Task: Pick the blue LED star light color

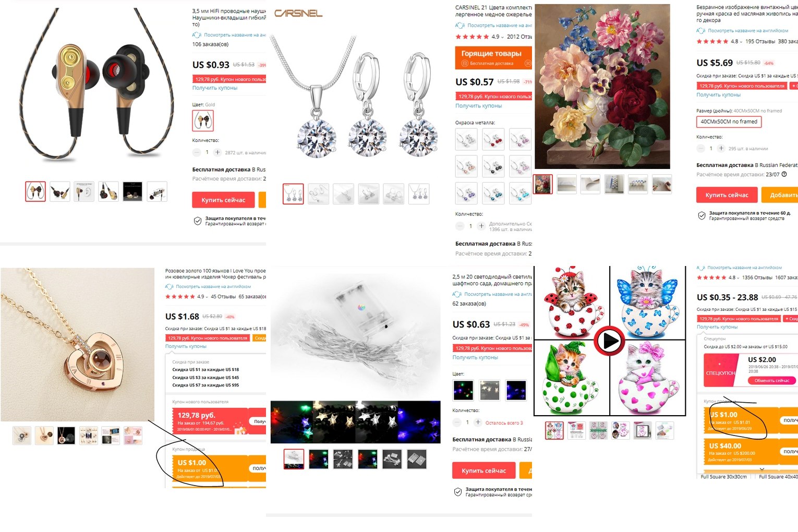Action: pos(516,390)
